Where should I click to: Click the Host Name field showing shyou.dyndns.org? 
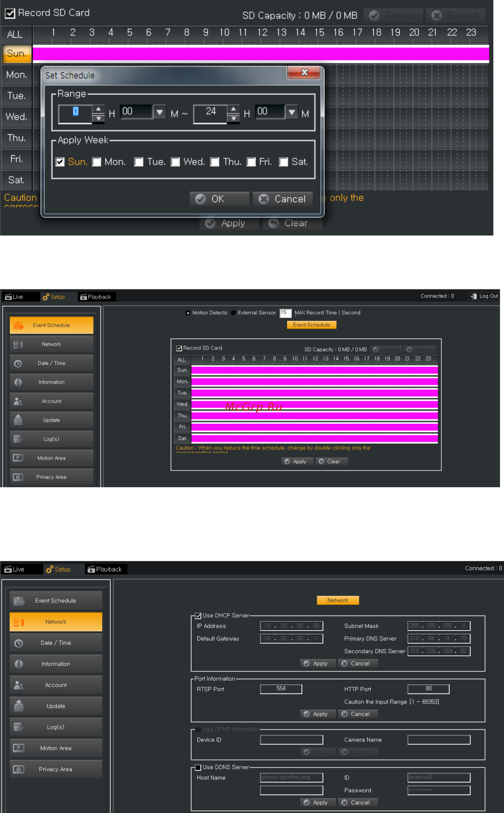291,777
